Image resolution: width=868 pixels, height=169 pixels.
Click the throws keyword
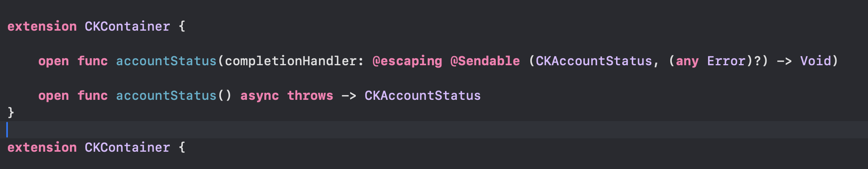point(310,96)
